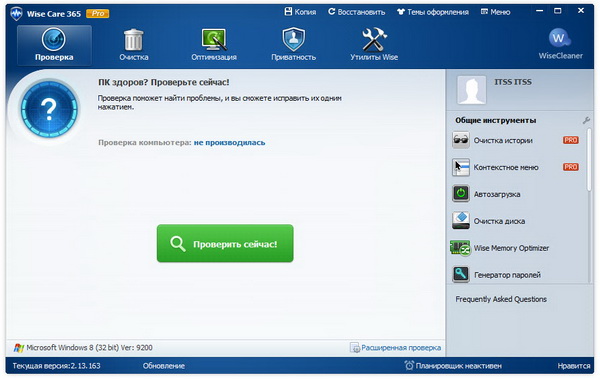The width and height of the screenshot is (600, 380).
Task: Open the Контекстное меню tool label
Action: point(506,167)
